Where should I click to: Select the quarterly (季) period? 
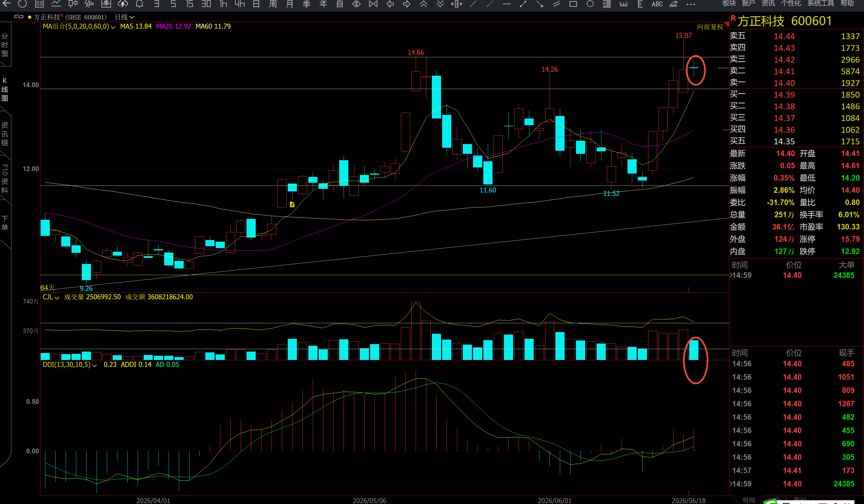click(307, 4)
